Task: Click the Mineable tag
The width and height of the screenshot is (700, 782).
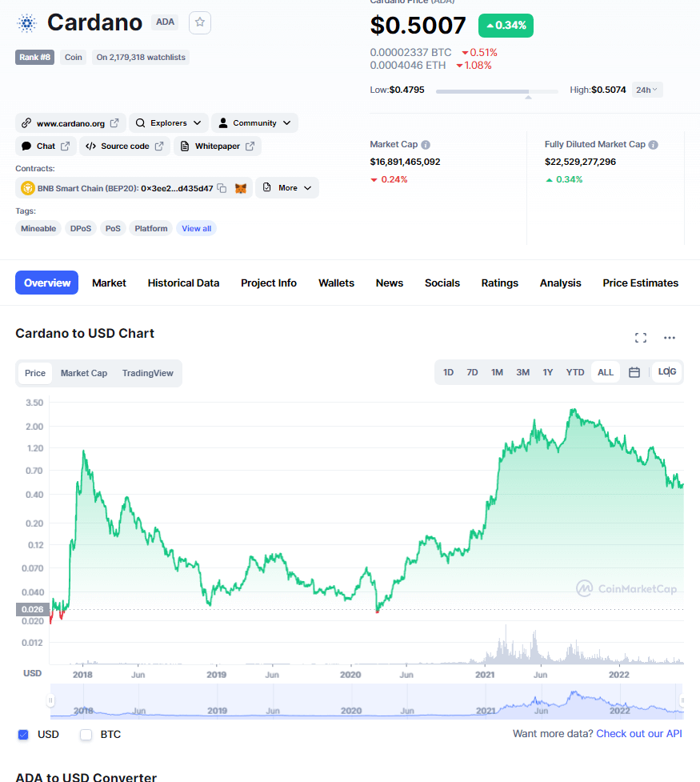Action: click(x=38, y=228)
